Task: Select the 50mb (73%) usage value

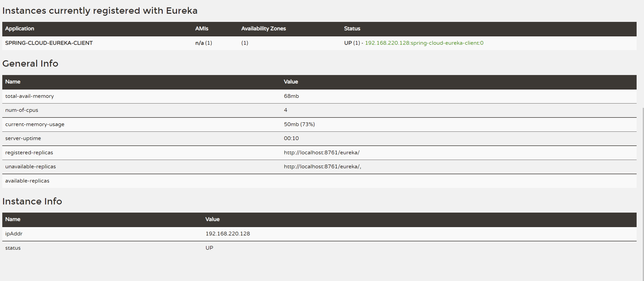Action: click(x=299, y=124)
